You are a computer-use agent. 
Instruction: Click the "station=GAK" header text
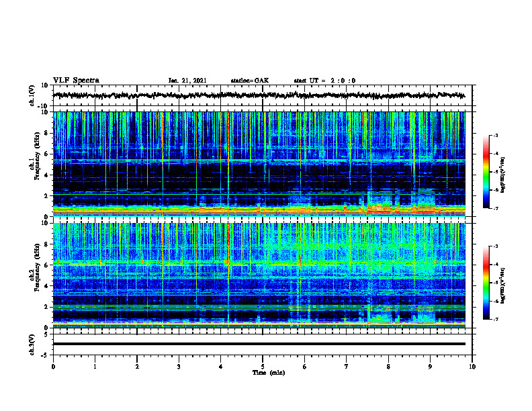[x=250, y=81]
